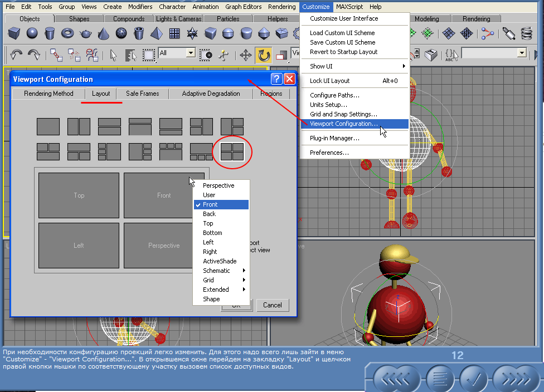
Task: Click the Named Selection Sets ABC icon
Action: tap(451, 55)
